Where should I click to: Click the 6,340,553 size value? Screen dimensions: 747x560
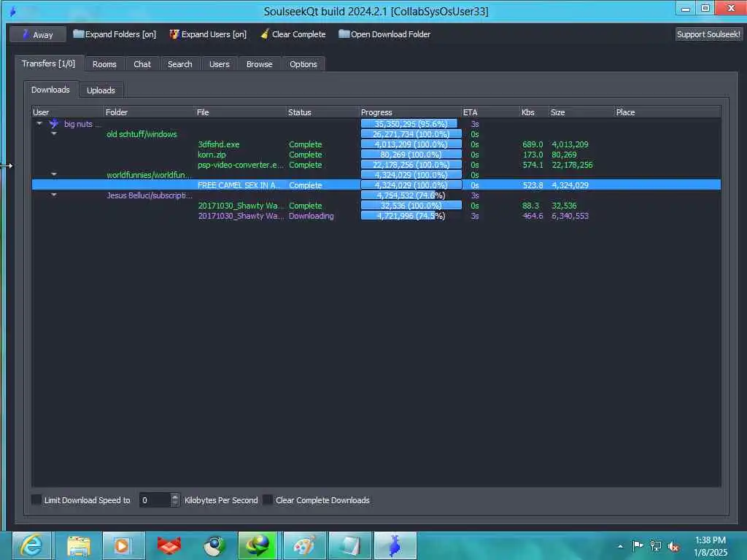(x=570, y=216)
